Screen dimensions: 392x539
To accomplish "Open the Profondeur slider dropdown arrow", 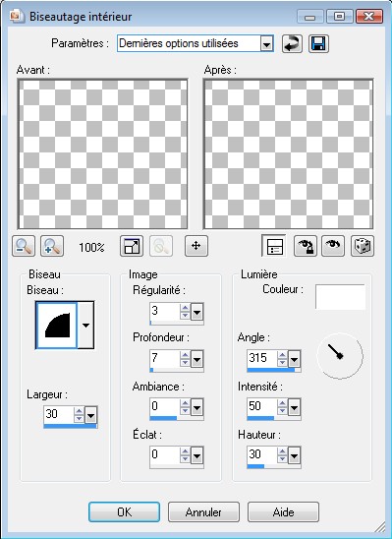I will coord(197,360).
